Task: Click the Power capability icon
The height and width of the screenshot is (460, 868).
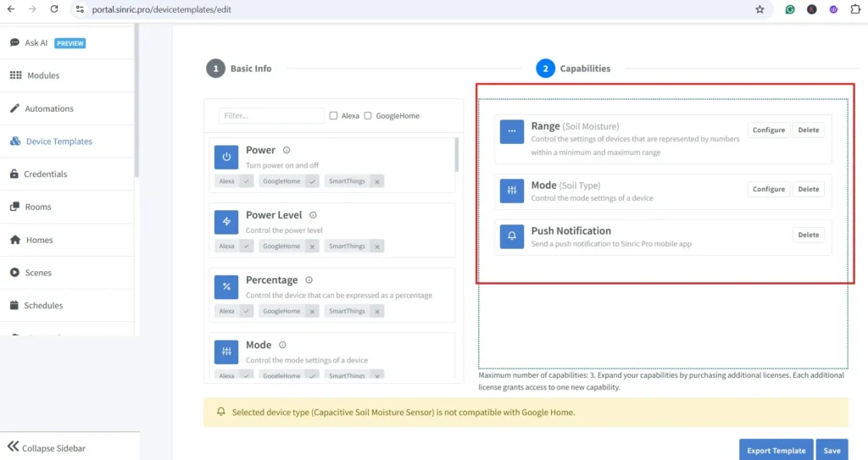Action: click(x=226, y=157)
